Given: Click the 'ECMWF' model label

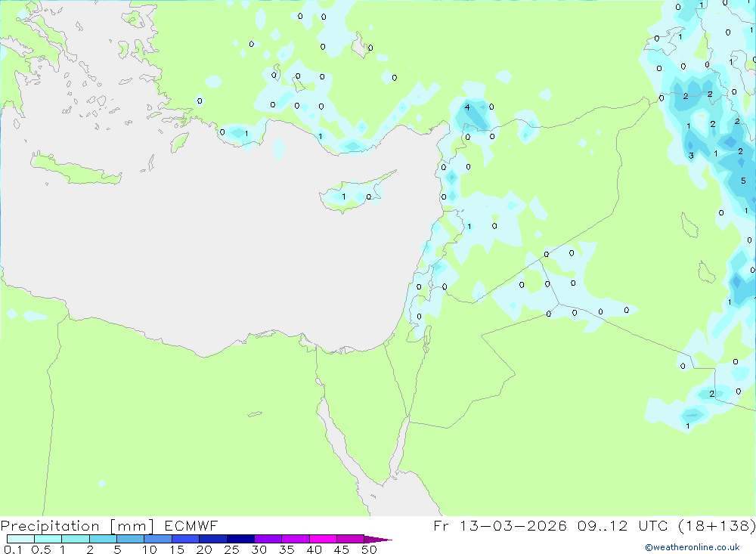Looking at the screenshot, I should tap(191, 525).
